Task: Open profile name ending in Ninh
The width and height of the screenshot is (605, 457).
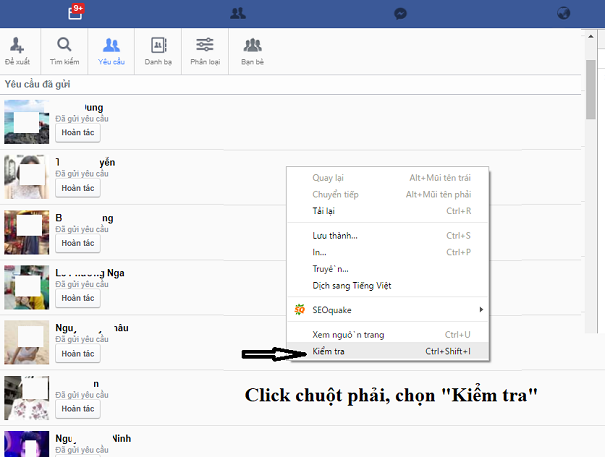Action: click(x=93, y=438)
